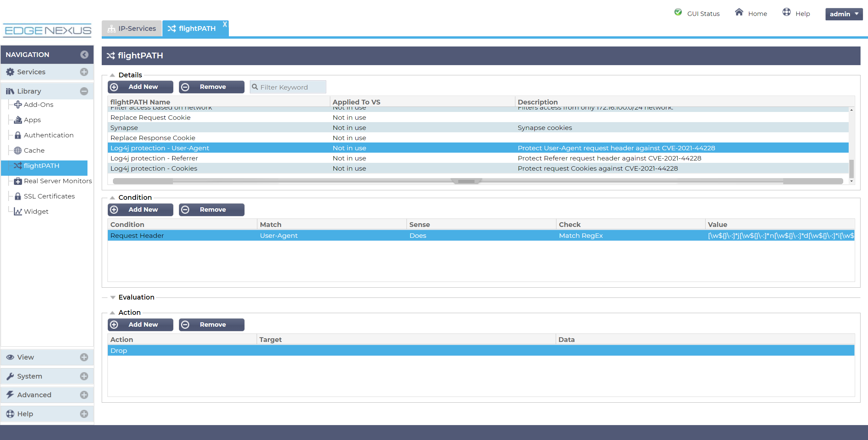Click the EdgeNexus logo
The height and width of the screenshot is (440, 868).
coord(47,31)
